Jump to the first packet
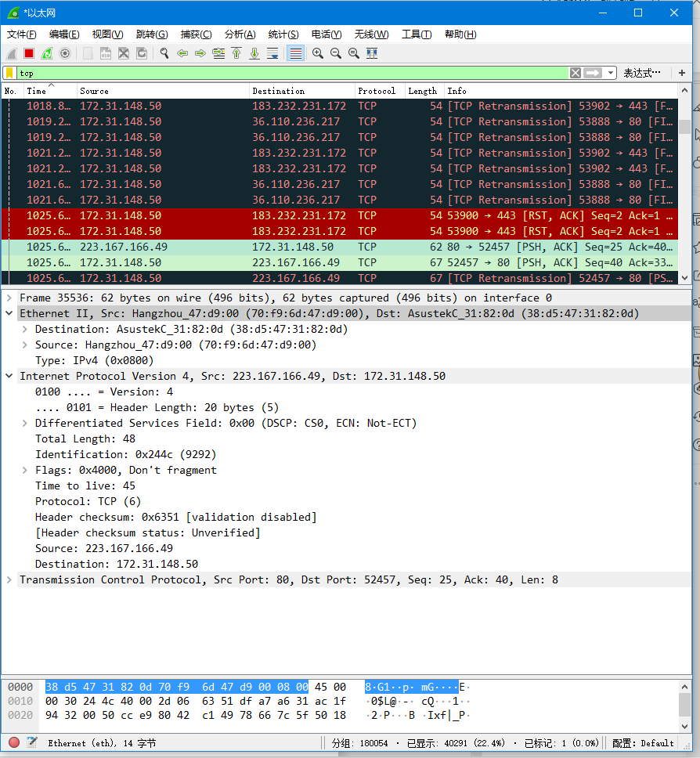Image resolution: width=700 pixels, height=758 pixels. [236, 54]
